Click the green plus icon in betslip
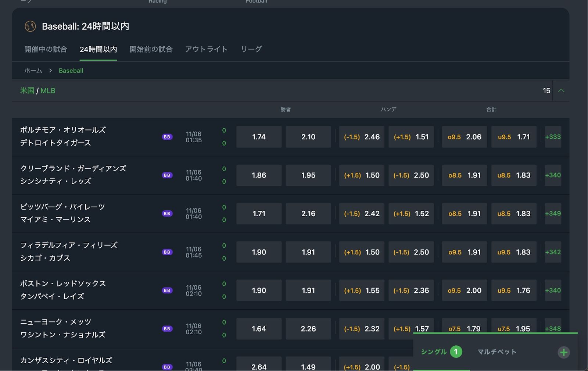Viewport: 588px width, 371px height. tap(564, 352)
